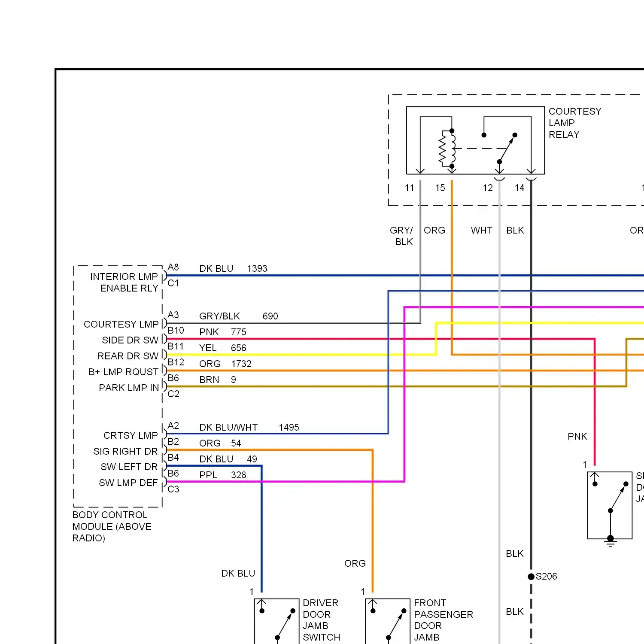
Task: Click connector pin B12
Action: click(x=176, y=362)
